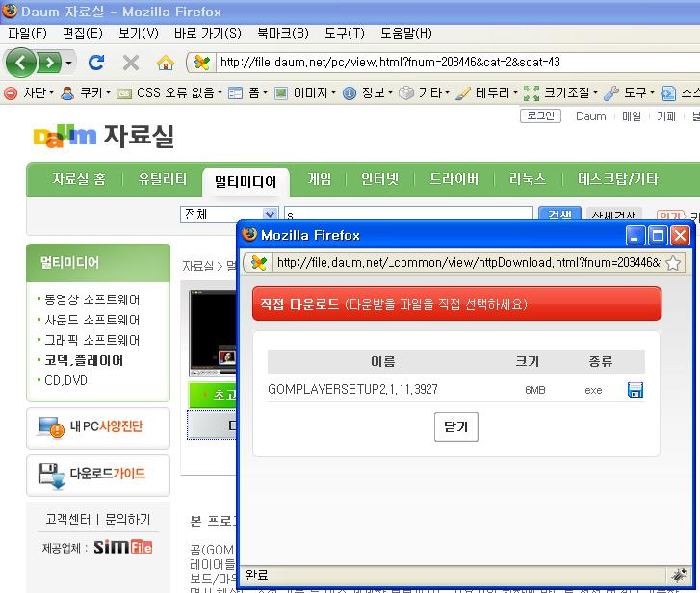Open CD,DVD category

point(65,380)
